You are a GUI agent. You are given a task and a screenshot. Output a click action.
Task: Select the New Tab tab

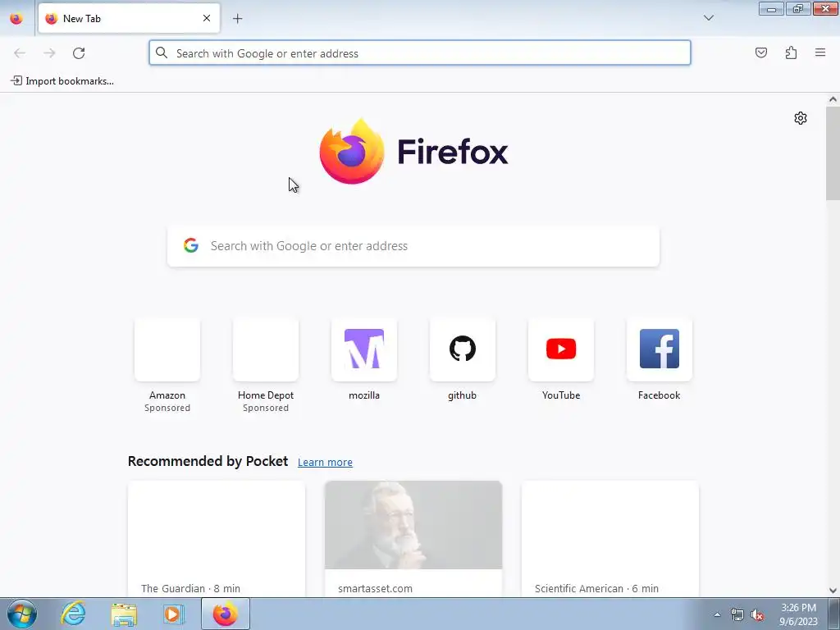point(129,18)
